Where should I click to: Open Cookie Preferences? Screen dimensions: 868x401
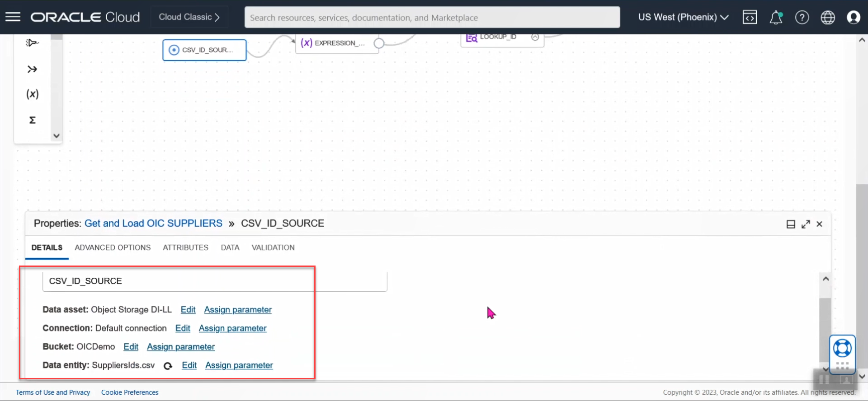130,392
